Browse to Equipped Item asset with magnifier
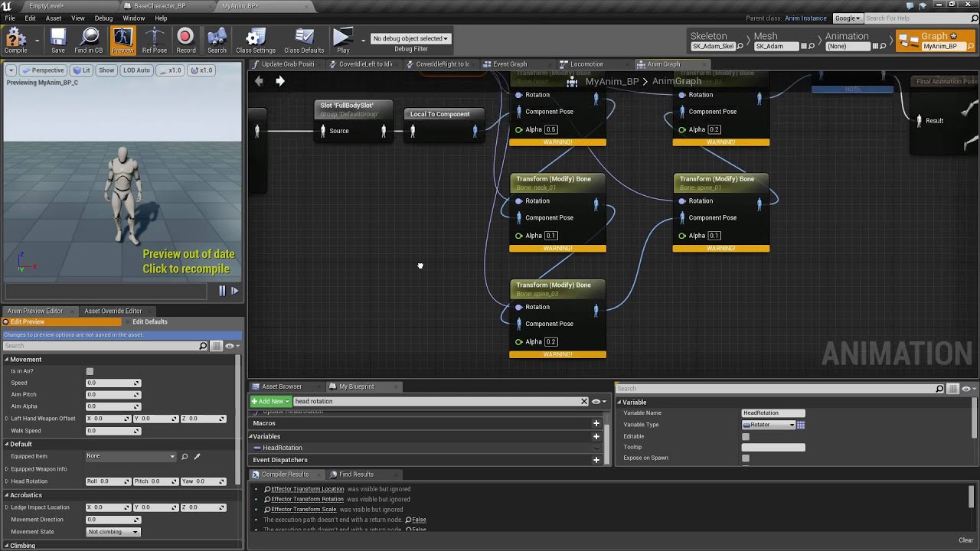980x551 pixels. (185, 457)
